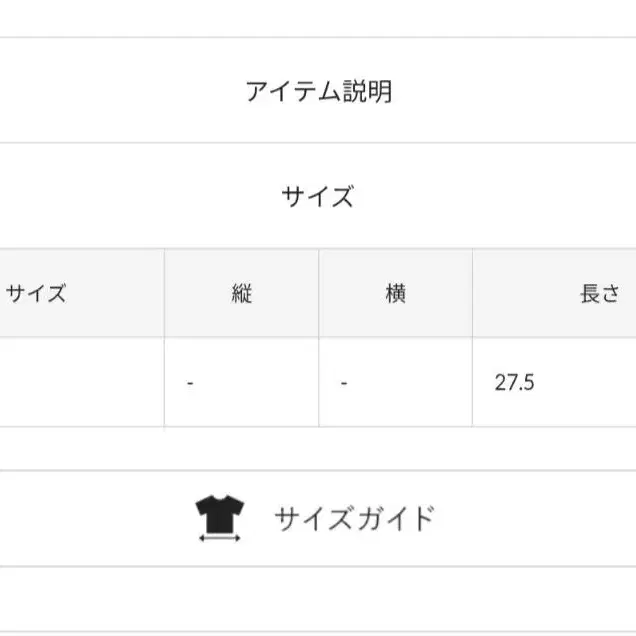This screenshot has width=636, height=636.
Task: Click the blank gap beneath the size table
Action: click(318, 449)
